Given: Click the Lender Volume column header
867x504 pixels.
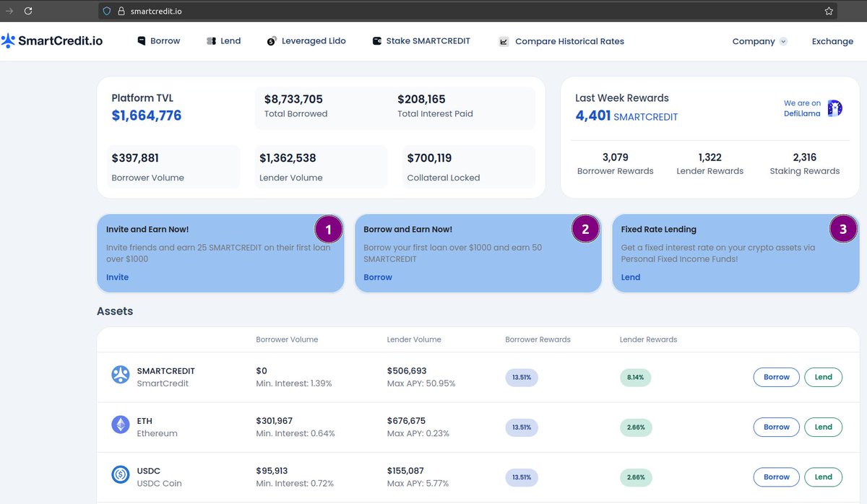Looking at the screenshot, I should pos(414,339).
